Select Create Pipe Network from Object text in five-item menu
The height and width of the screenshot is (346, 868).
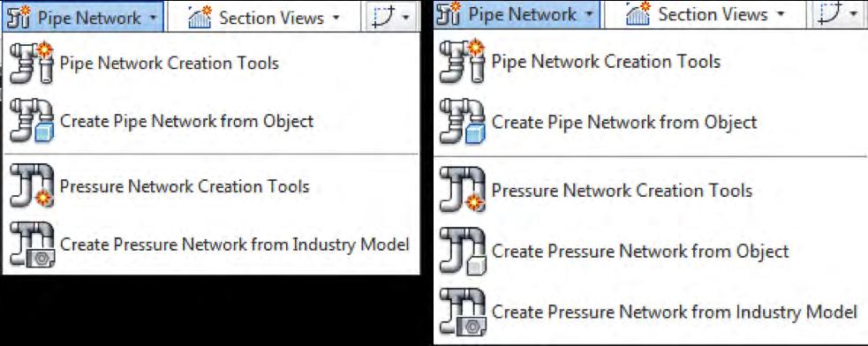click(x=624, y=123)
